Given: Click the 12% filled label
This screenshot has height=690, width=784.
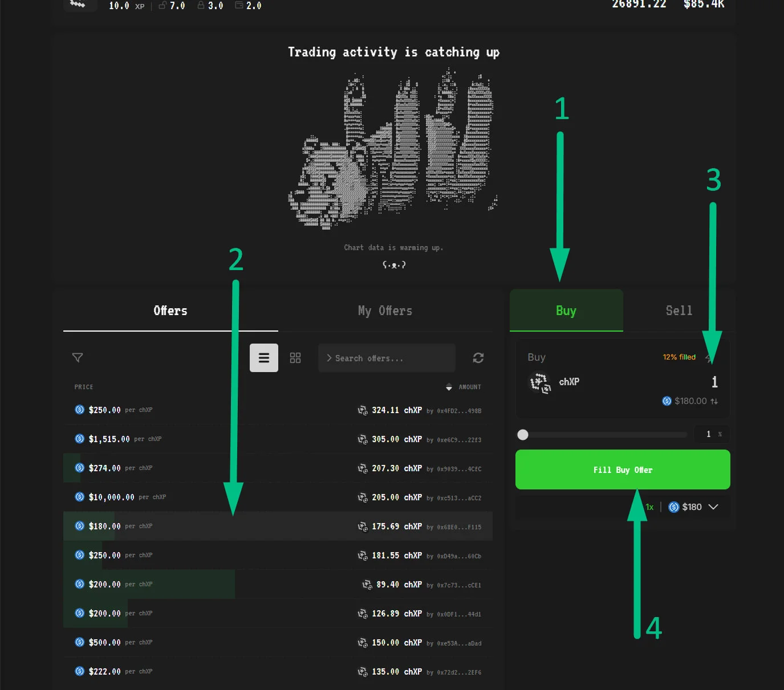Looking at the screenshot, I should click(679, 357).
